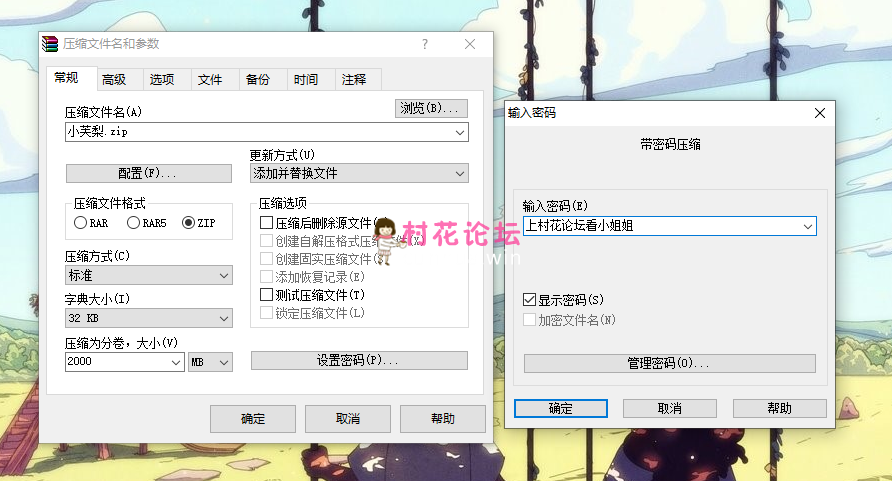The height and width of the screenshot is (481, 892).
Task: Confirm password with 确定 in 输入密码 dialog
Action: [561, 408]
